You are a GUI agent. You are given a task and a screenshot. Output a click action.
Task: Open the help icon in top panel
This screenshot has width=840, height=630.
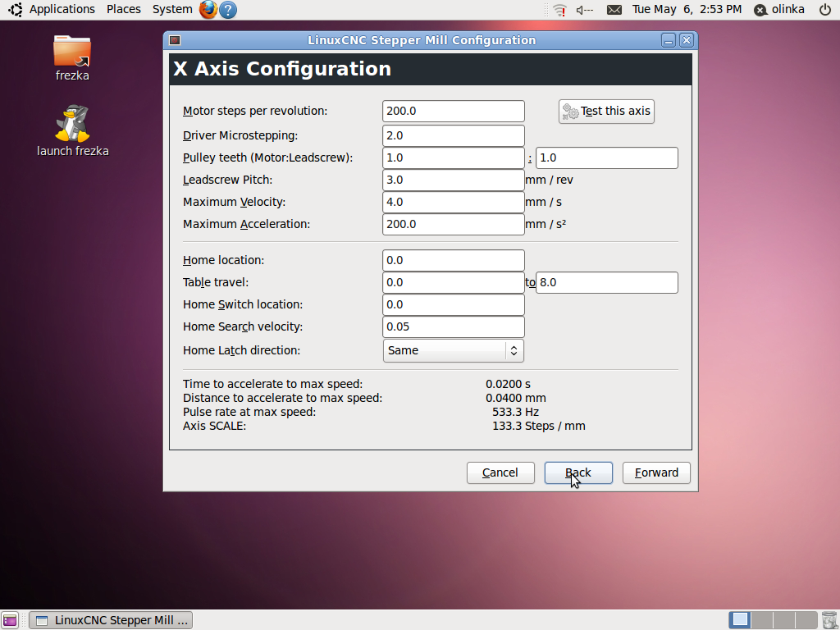click(x=228, y=10)
